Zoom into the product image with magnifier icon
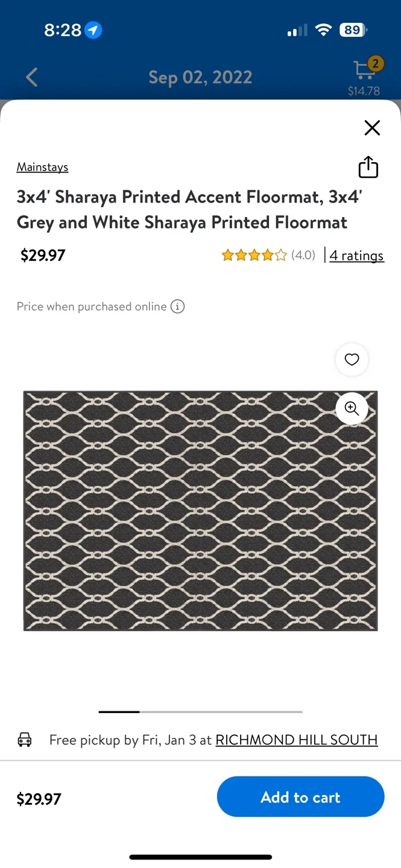The width and height of the screenshot is (401, 868). (x=352, y=408)
